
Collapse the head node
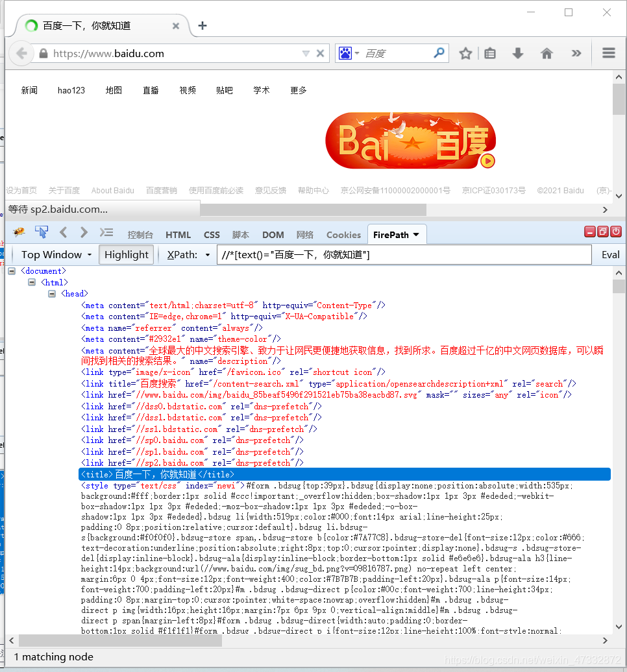point(52,294)
